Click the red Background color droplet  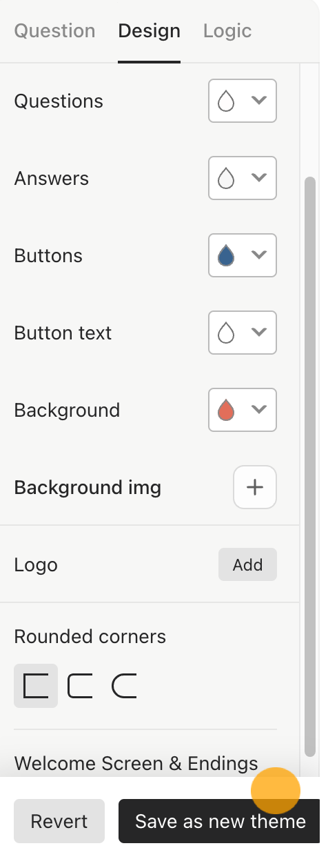(x=226, y=411)
